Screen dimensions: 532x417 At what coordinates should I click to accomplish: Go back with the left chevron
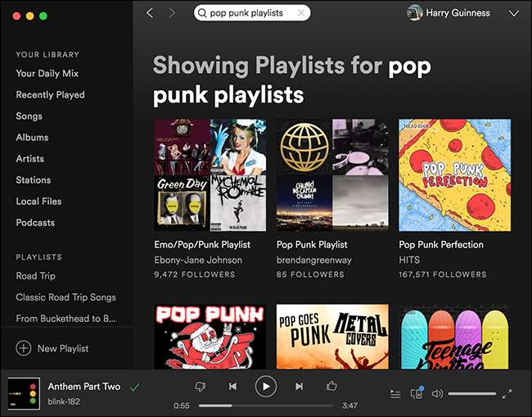click(150, 13)
